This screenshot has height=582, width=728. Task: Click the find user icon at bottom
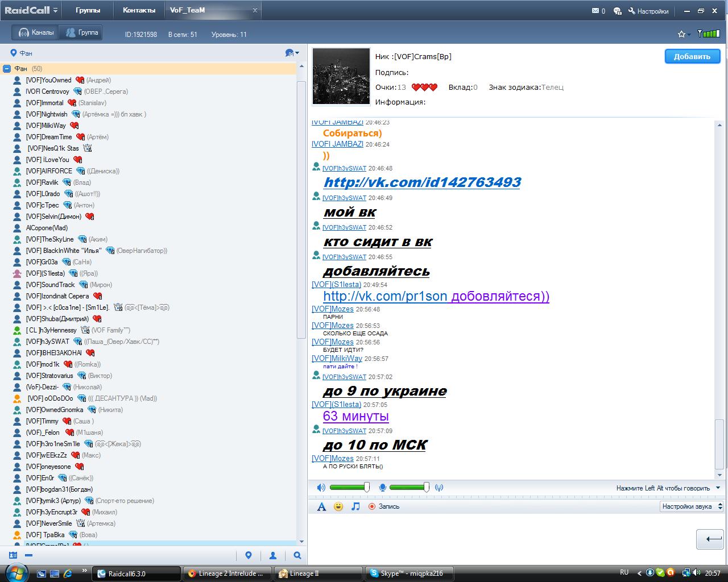[x=273, y=555]
